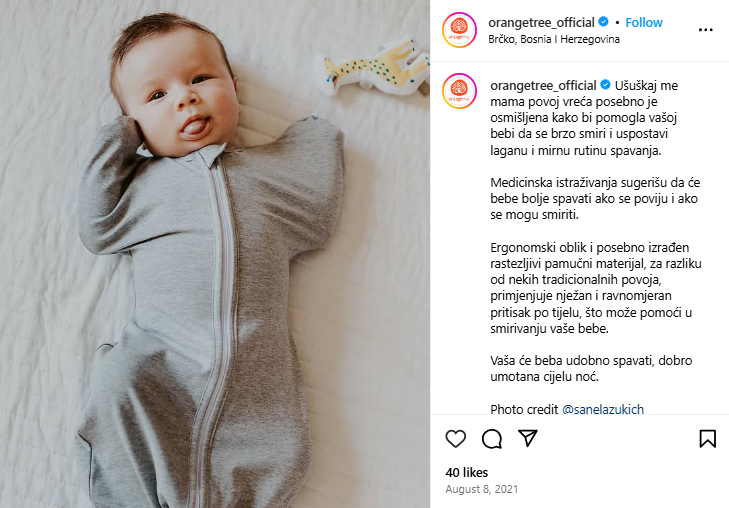Viewport: 729px width, 508px height.
Task: View the 40 likes list
Action: point(466,472)
